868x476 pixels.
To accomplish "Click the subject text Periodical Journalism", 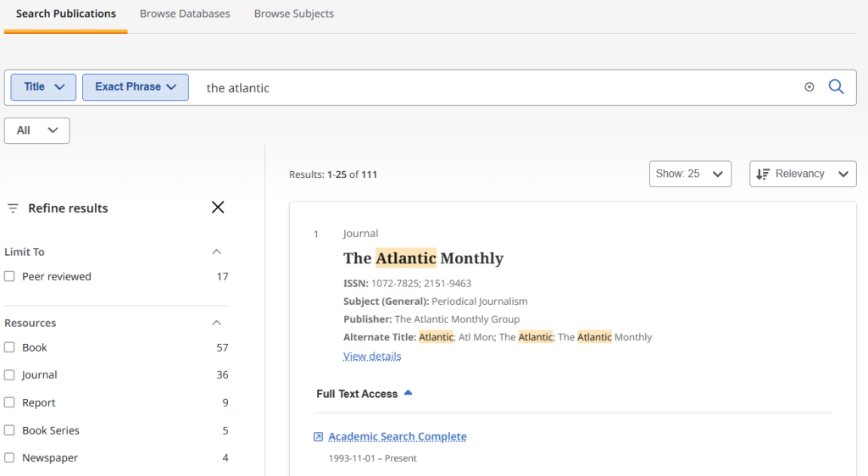I will (x=480, y=302).
